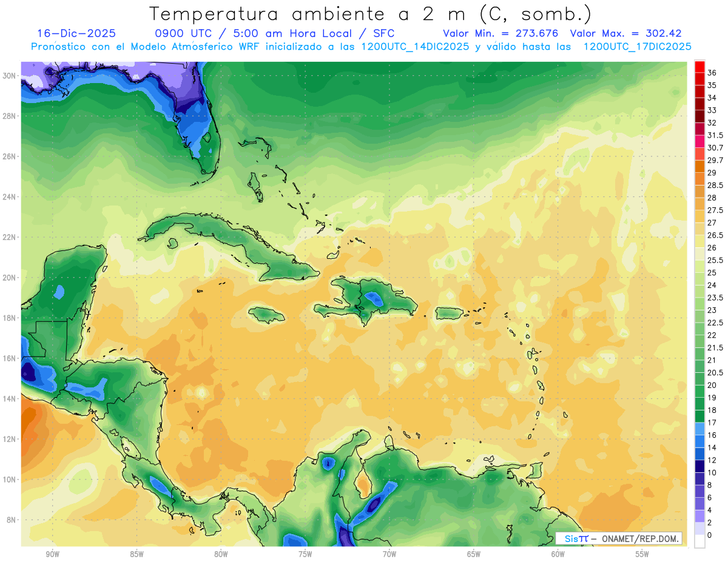Click the "12N" latitude axis label
This screenshot has width=728, height=562.
[x=10, y=439]
